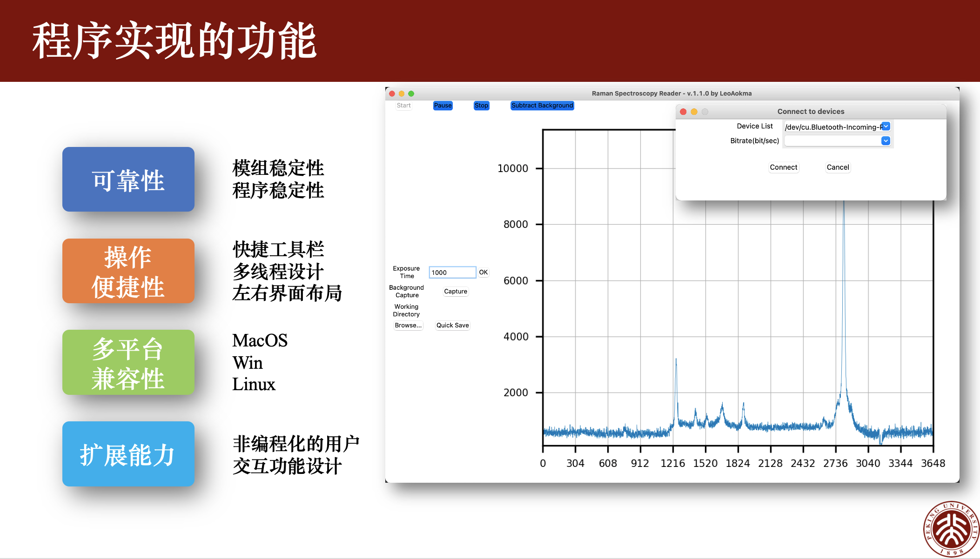The height and width of the screenshot is (559, 980).
Task: Open the Device List dropdown arrow
Action: pos(886,126)
